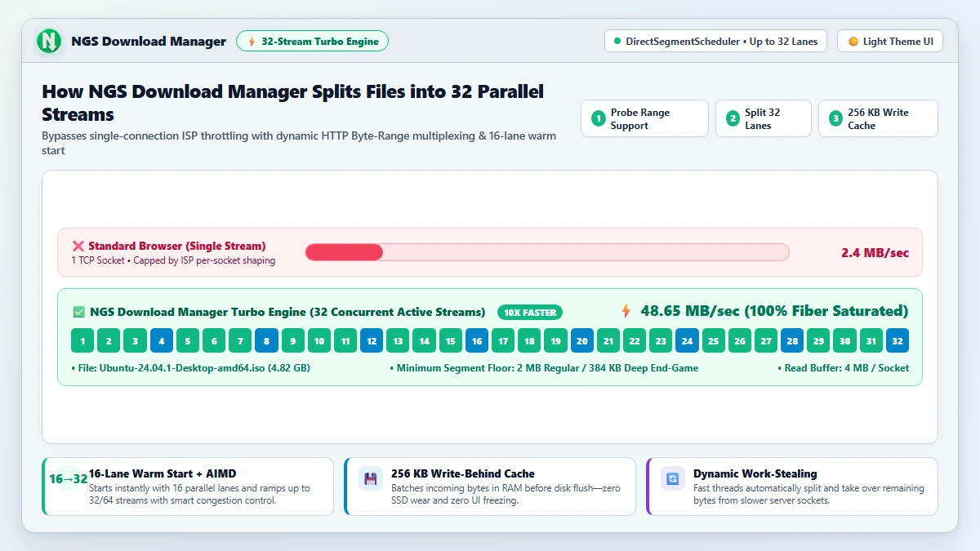
Task: Select stream lane 26
Action: (x=740, y=340)
